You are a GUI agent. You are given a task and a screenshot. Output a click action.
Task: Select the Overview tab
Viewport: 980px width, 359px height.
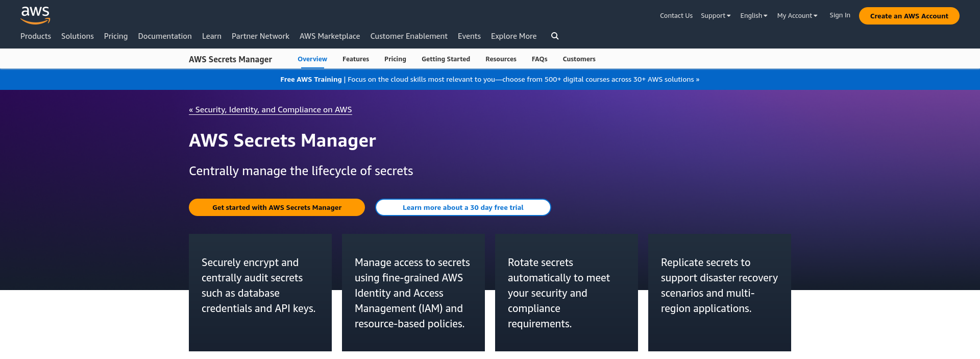312,59
